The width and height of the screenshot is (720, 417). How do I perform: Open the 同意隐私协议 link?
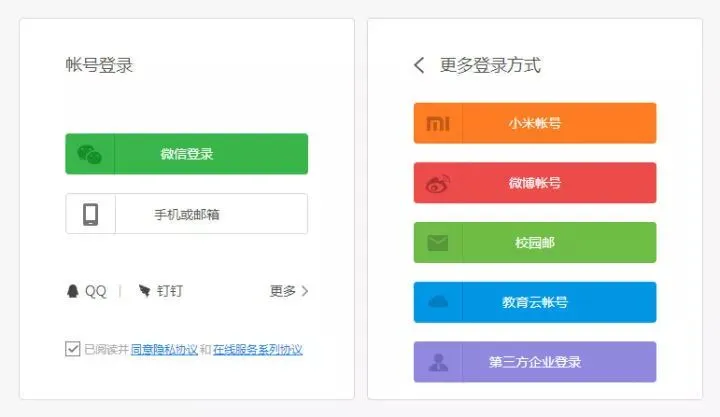tap(164, 349)
